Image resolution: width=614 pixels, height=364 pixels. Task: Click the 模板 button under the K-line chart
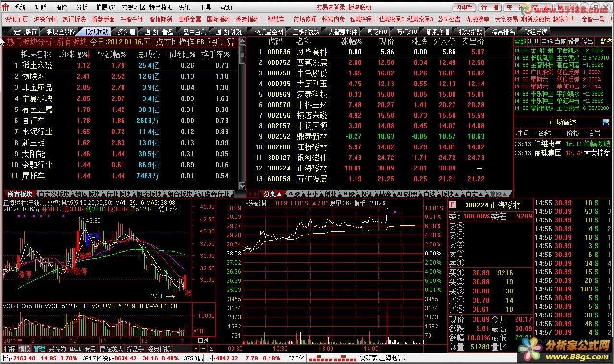tap(25, 349)
